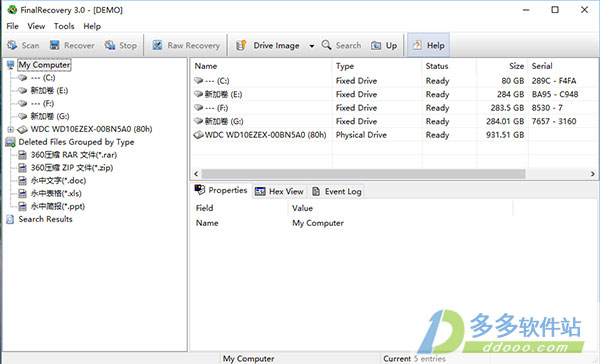Select WDC WD10EZEX row in drive list
Image resolution: width=600 pixels, height=364 pixels.
(394, 135)
